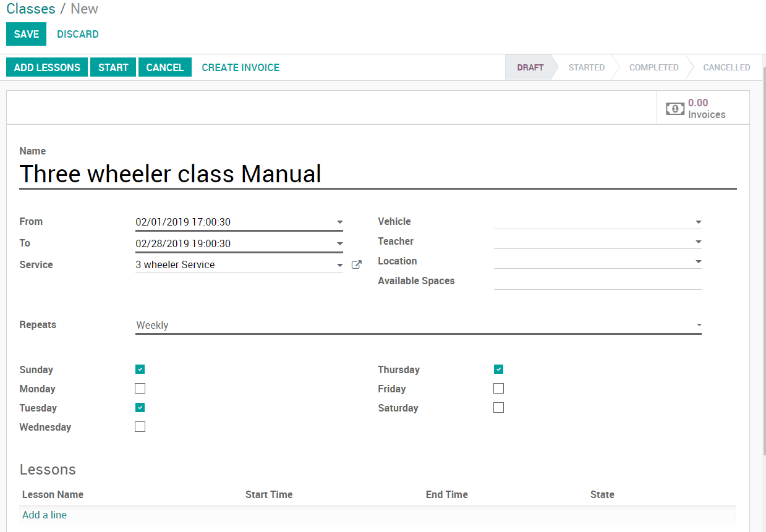Click the Create Invoice button
The height and width of the screenshot is (532, 766).
[x=240, y=67]
